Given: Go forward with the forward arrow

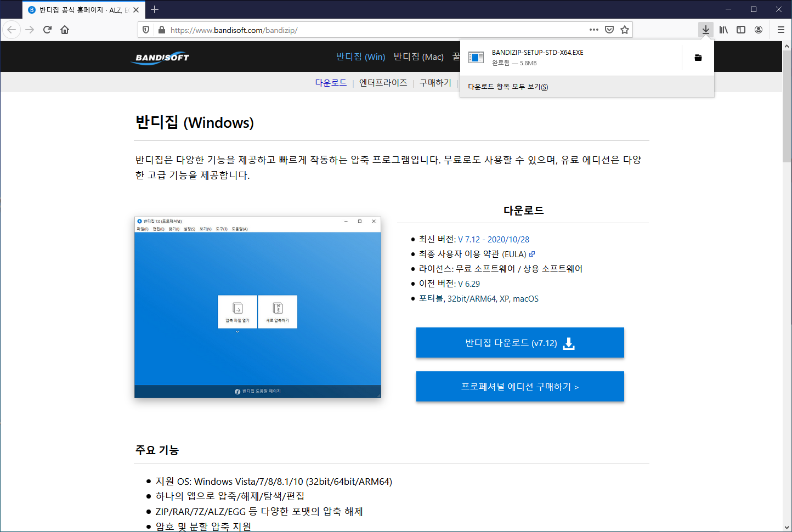Looking at the screenshot, I should click(x=30, y=30).
